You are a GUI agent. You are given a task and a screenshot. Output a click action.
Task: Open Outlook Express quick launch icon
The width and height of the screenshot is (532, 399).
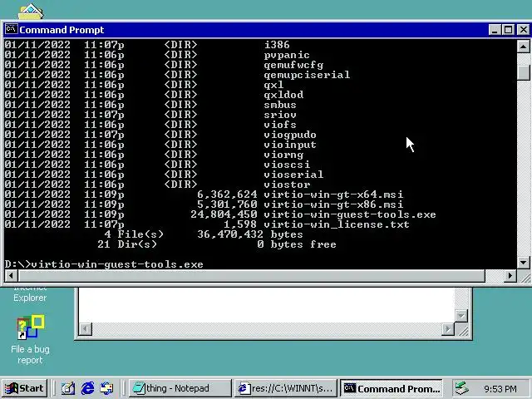[107, 388]
